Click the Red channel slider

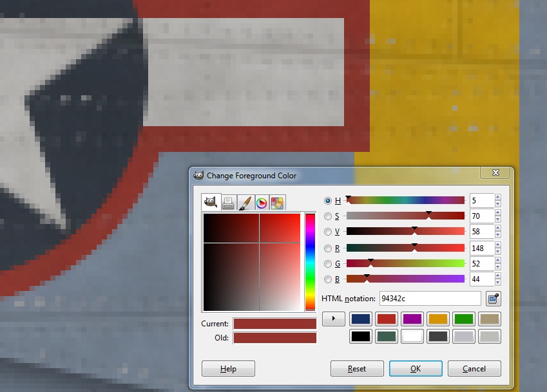point(405,248)
